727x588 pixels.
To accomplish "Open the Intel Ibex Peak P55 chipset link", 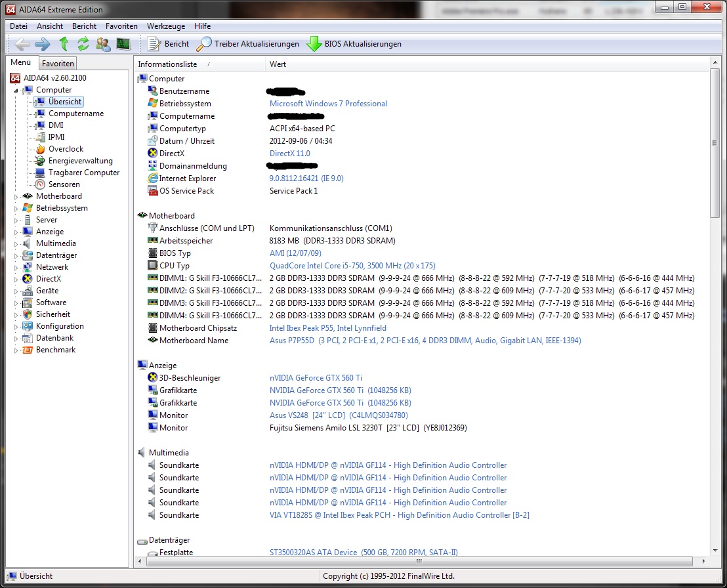I will pos(328,328).
